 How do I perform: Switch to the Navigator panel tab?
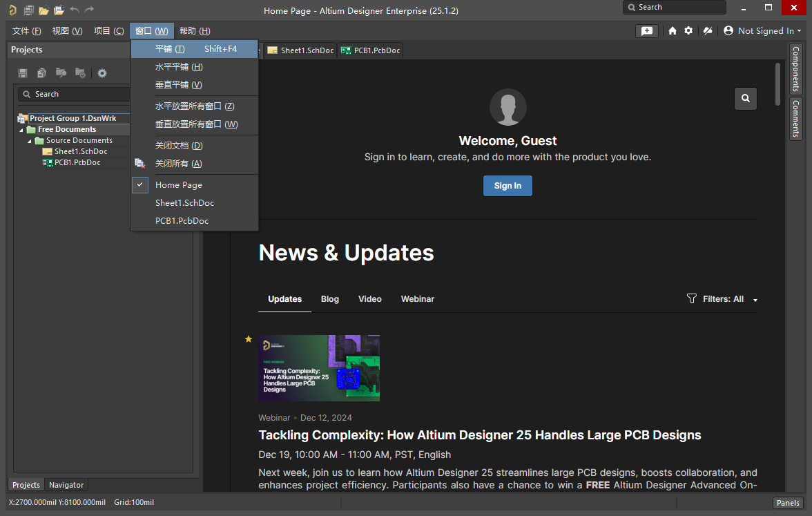pos(66,485)
